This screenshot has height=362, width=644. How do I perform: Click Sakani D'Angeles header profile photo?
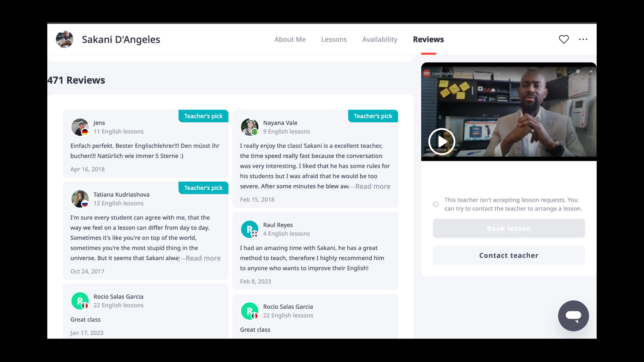64,39
